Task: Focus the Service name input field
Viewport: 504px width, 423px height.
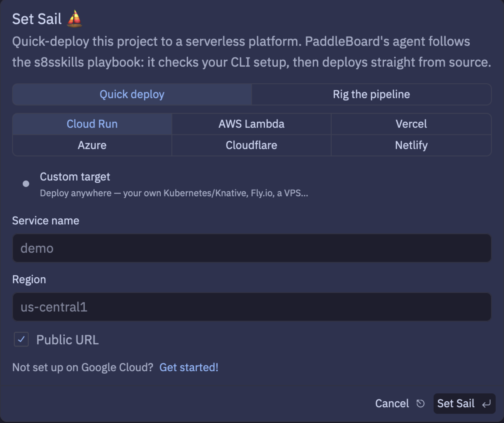Action: (252, 248)
